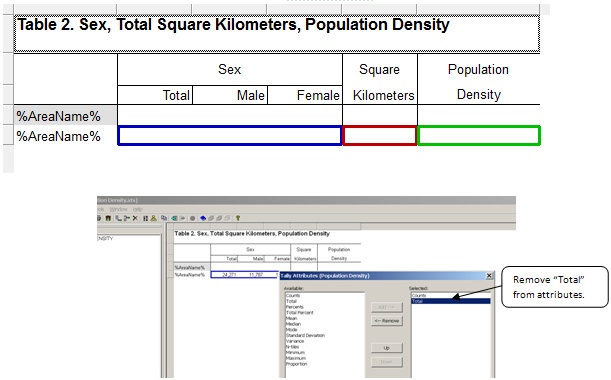Screen dimensions: 611x380
Task: Click the Female column header in large table
Action: tap(305, 95)
